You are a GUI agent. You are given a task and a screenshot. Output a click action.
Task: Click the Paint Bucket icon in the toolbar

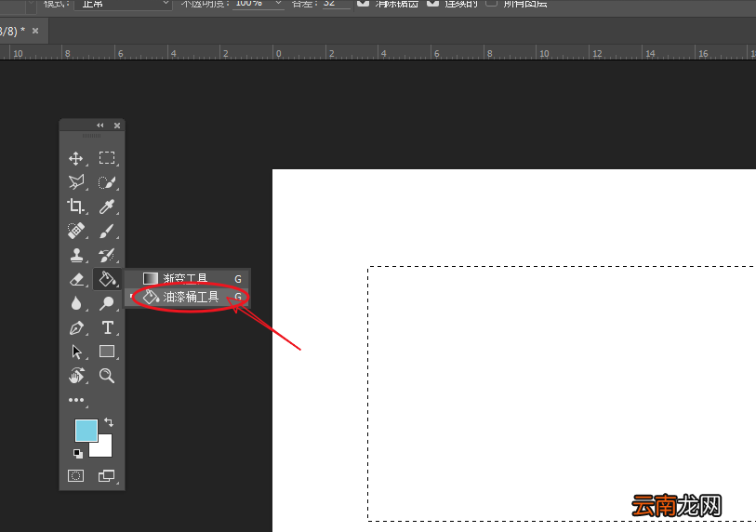107,279
